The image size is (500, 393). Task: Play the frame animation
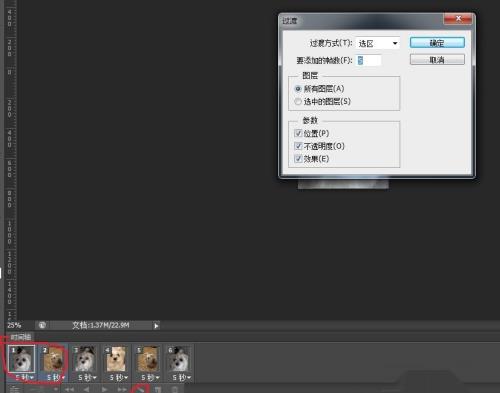[x=104, y=389]
